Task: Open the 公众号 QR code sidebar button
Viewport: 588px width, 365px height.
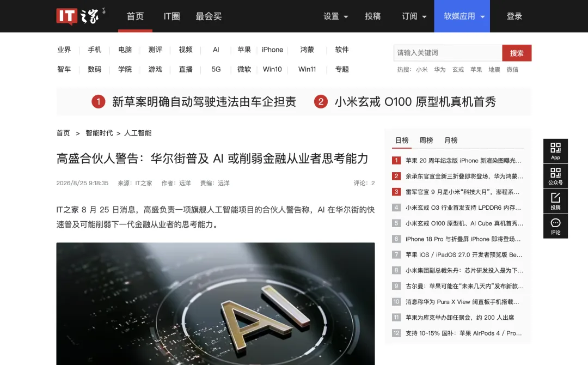Action: [555, 177]
